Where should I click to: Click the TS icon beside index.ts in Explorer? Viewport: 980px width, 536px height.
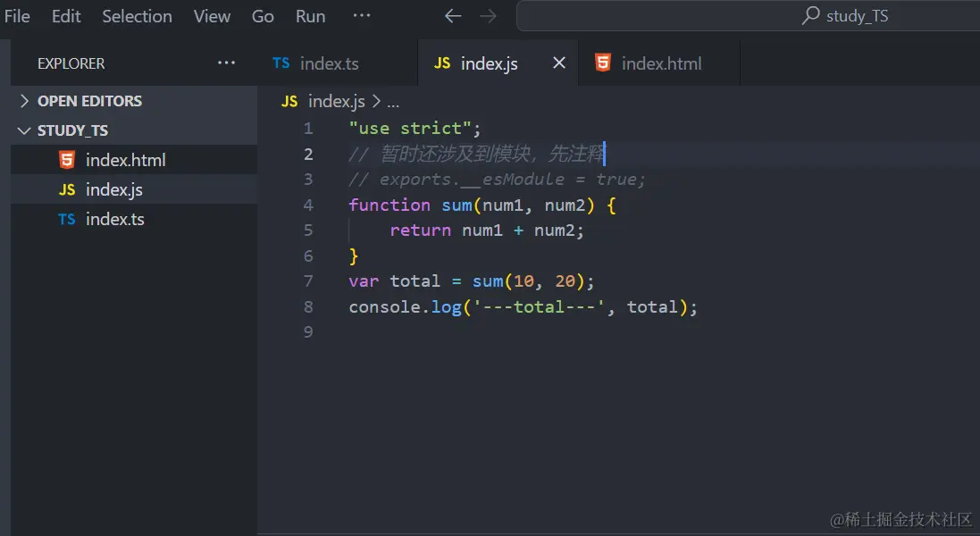(67, 219)
